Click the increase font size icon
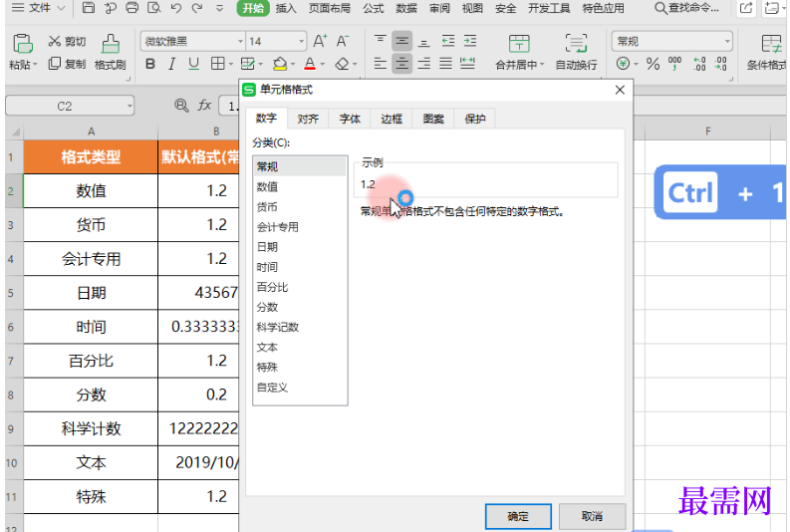Screen dimensions: 790x532 pos(319,42)
